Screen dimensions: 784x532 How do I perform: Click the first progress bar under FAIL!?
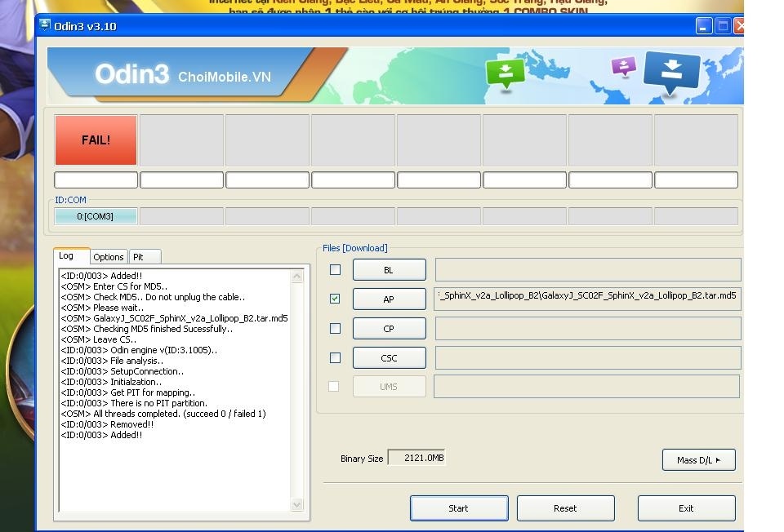click(x=96, y=180)
